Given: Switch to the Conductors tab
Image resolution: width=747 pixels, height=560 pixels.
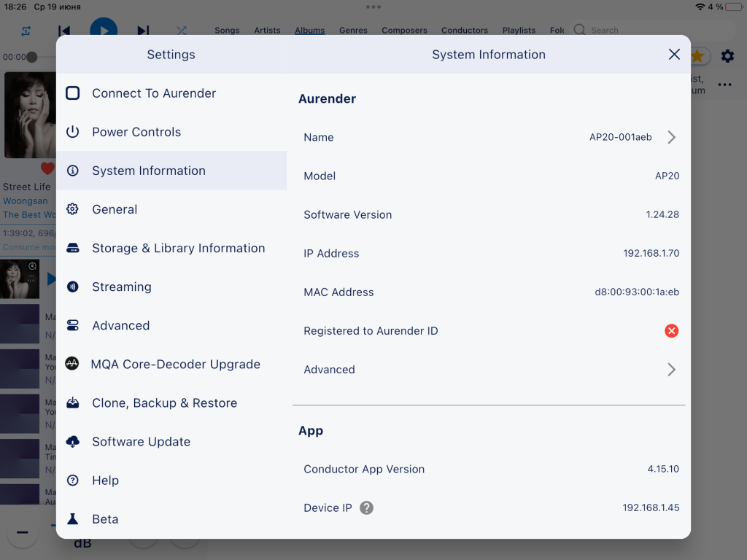Looking at the screenshot, I should click(x=465, y=30).
